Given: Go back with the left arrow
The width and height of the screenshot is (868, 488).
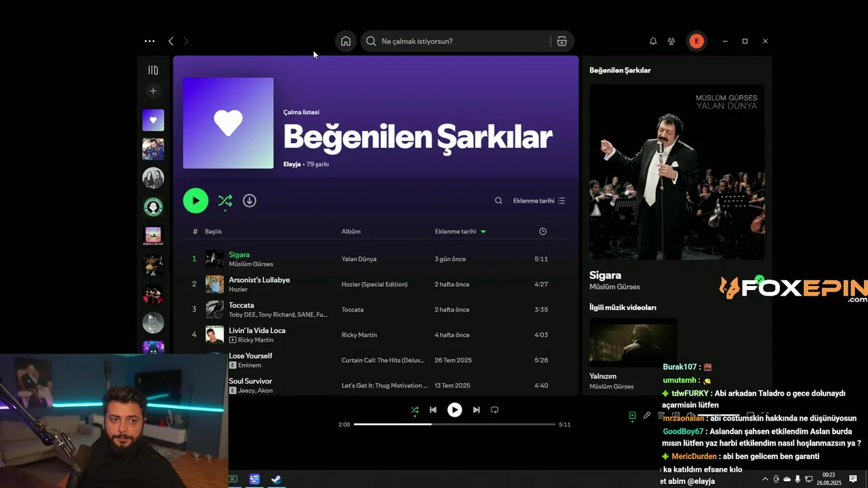Looking at the screenshot, I should click(x=171, y=41).
